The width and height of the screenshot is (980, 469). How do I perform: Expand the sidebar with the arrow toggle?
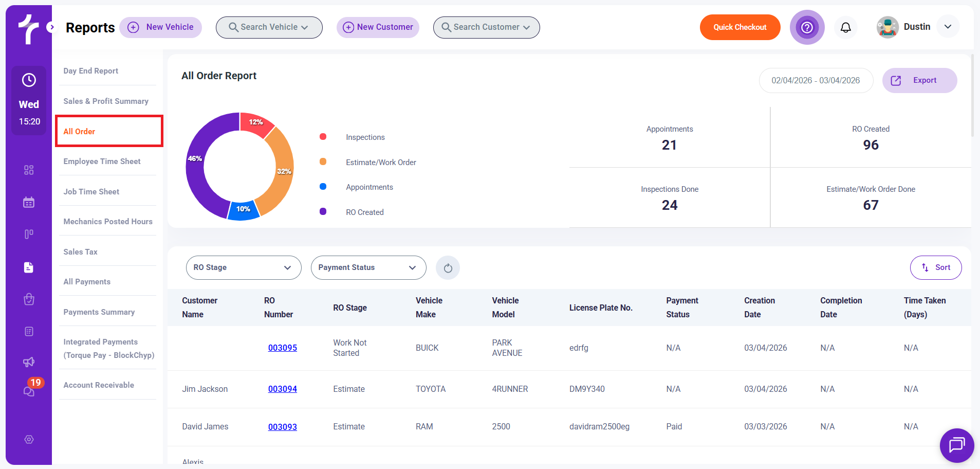pyautogui.click(x=51, y=27)
